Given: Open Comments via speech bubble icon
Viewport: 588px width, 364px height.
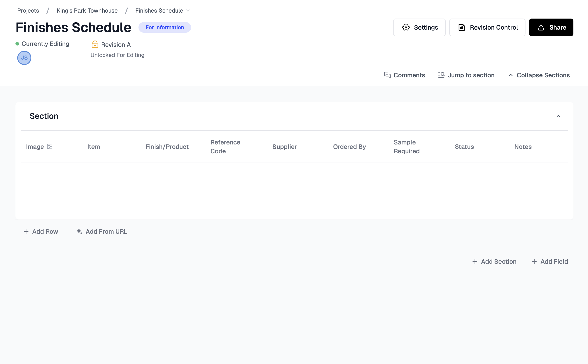Looking at the screenshot, I should [x=387, y=75].
